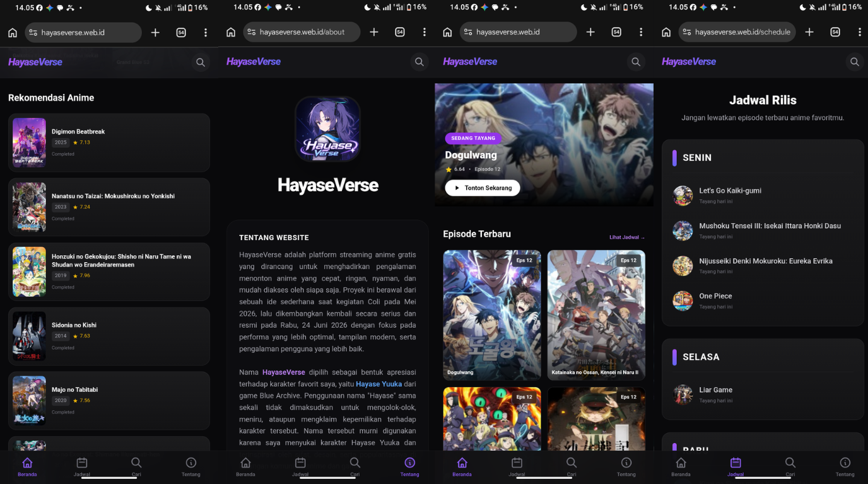The height and width of the screenshot is (484, 868).
Task: Tap HayaseVerse search magnifier on Dogulwang banner screen
Action: tap(636, 62)
